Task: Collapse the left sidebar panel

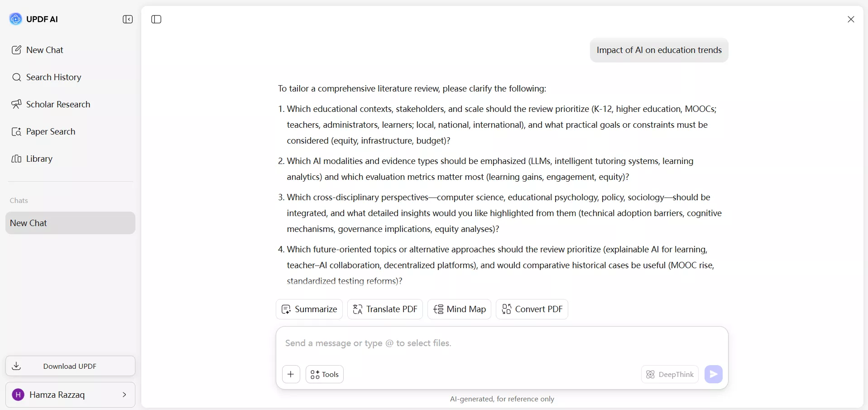Action: [x=128, y=19]
